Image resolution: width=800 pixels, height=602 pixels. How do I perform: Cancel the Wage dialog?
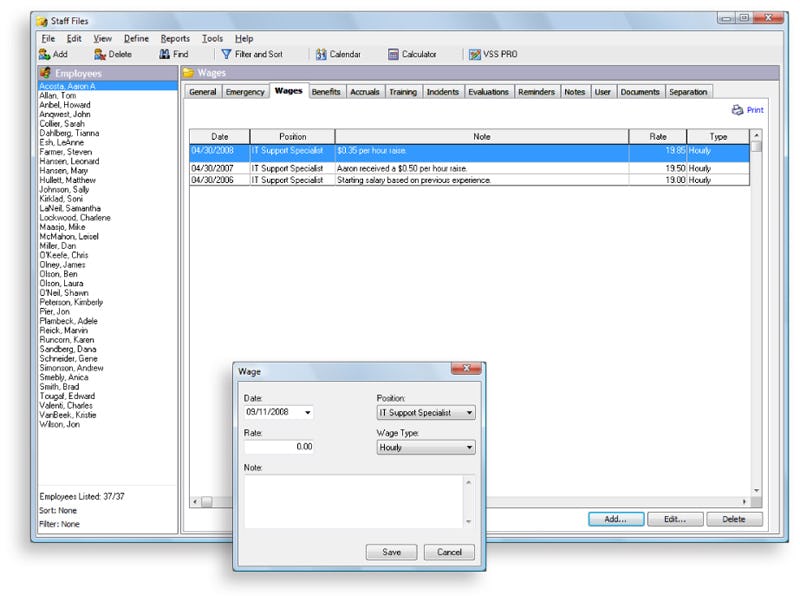tap(449, 551)
